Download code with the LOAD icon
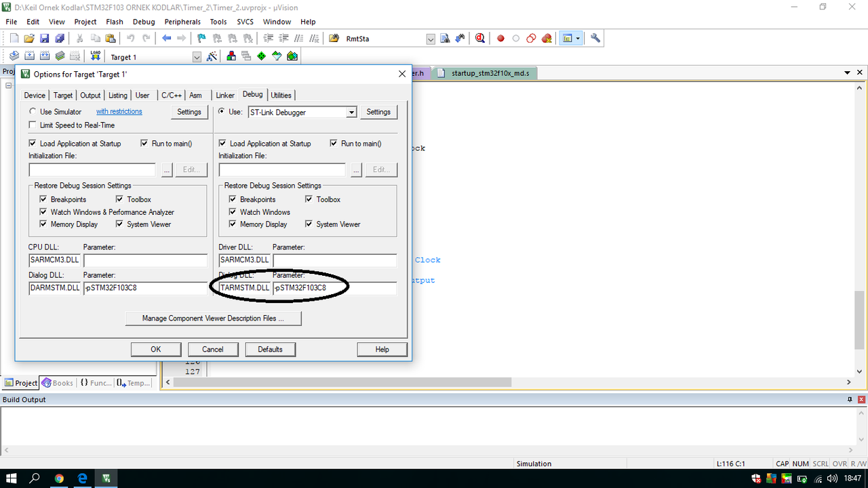Screen dimensions: 868x488 tap(95, 56)
